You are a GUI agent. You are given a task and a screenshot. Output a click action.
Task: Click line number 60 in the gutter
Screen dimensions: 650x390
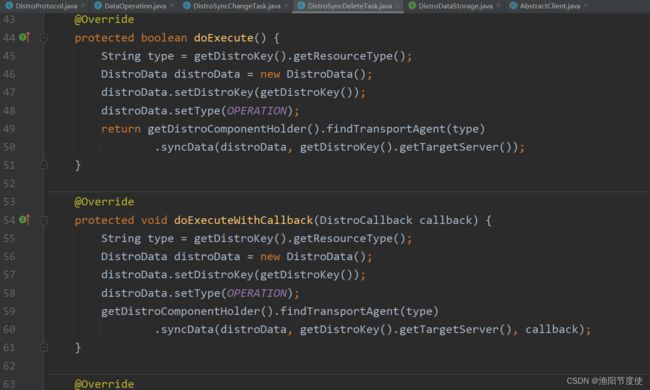coord(9,329)
